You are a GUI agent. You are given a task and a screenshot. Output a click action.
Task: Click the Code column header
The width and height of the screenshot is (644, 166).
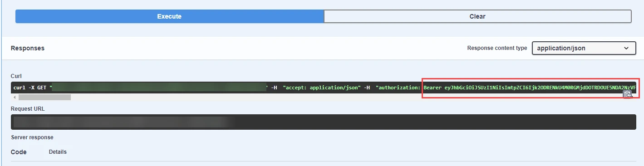[19, 152]
